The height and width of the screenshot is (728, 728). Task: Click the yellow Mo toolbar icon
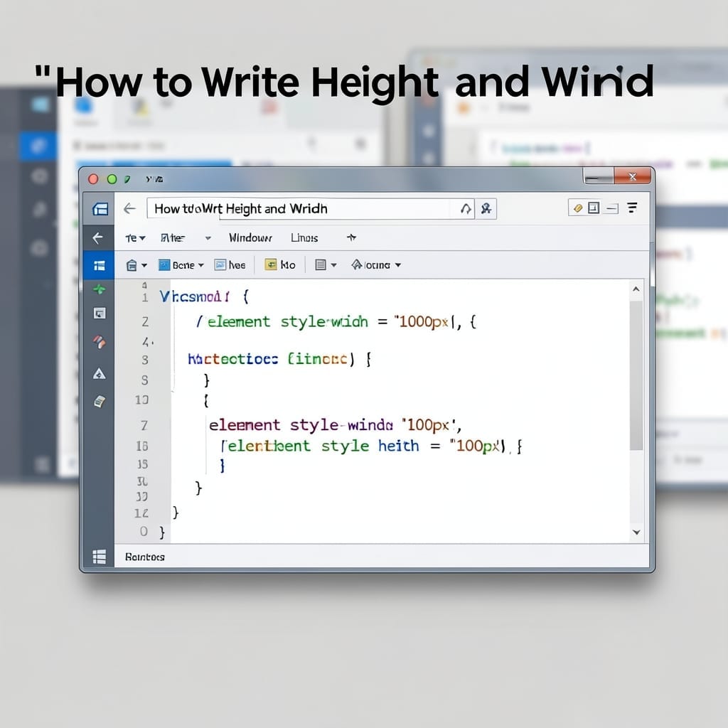click(x=271, y=264)
